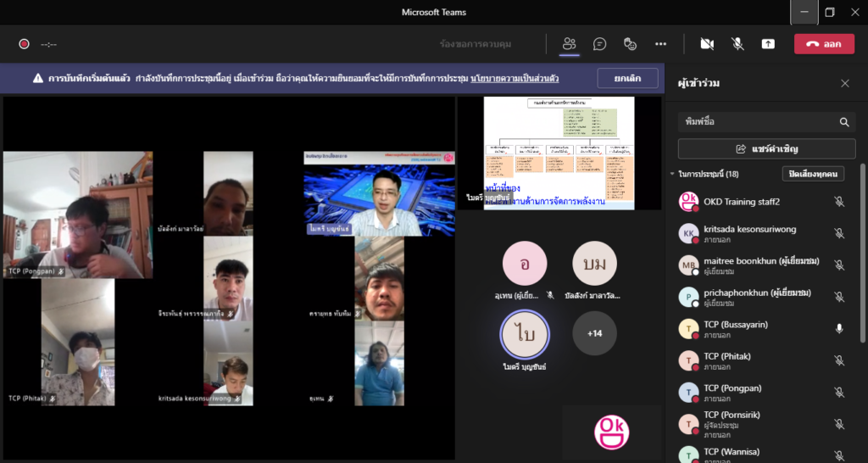Click OKD Training staff2 muted mic icon
This screenshot has width=868, height=463.
tap(839, 202)
